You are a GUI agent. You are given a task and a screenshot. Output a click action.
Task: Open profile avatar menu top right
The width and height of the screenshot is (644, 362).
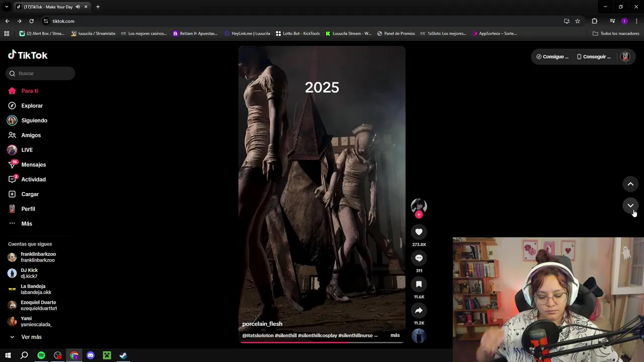625,57
